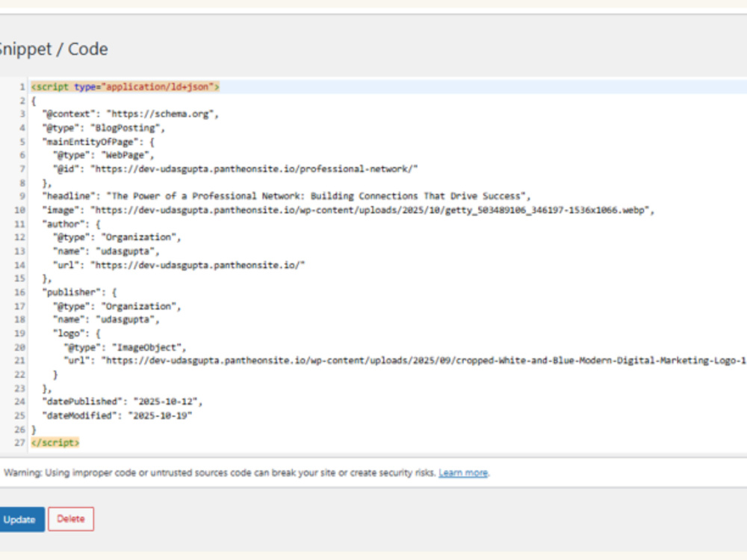Image resolution: width=747 pixels, height=560 pixels.
Task: Click the publisher "Organization" type line 17
Action: pyautogui.click(x=117, y=307)
